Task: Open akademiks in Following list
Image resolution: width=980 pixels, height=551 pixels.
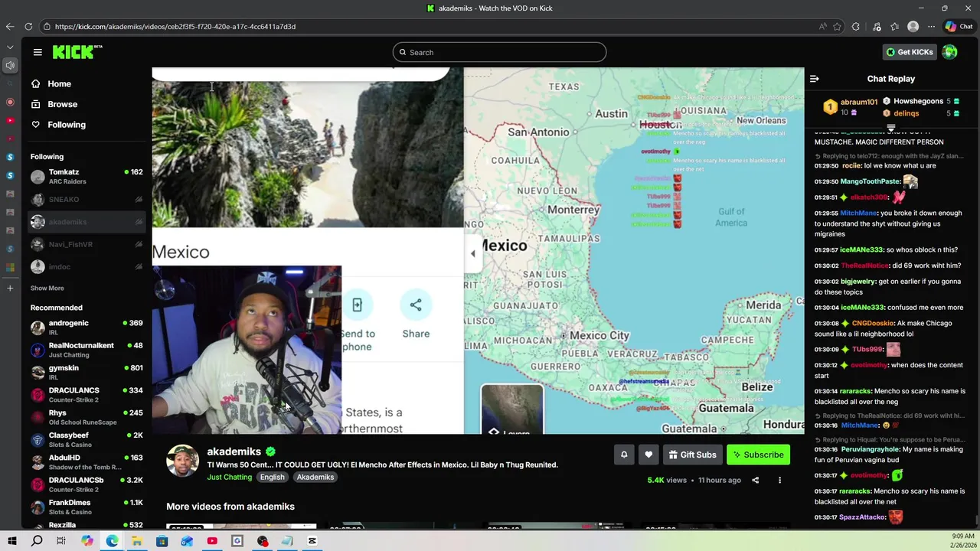Action: pyautogui.click(x=87, y=222)
